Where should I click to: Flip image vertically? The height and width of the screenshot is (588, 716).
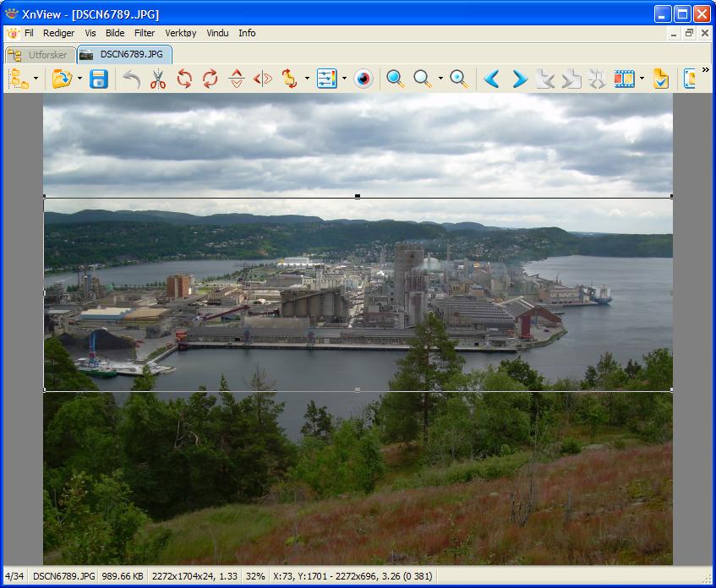coord(236,79)
